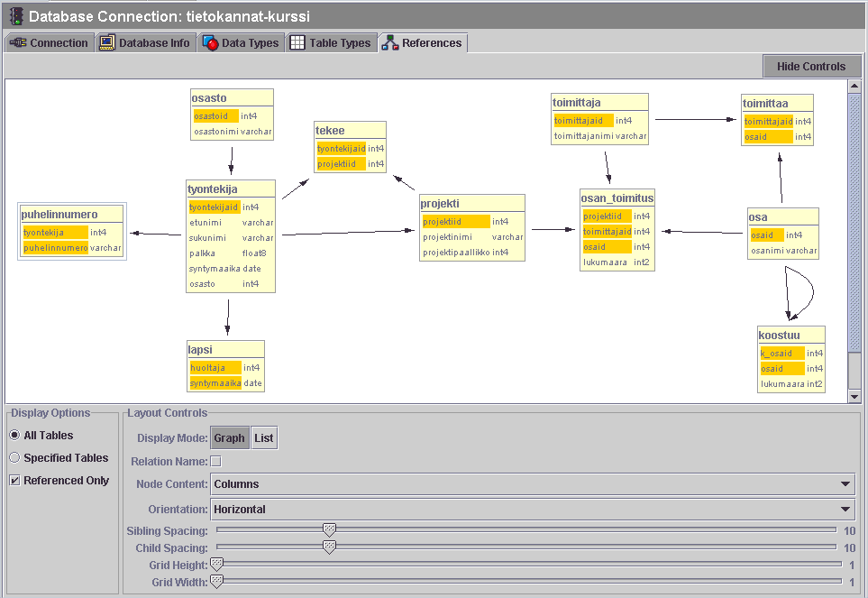
Task: Click the sukunimi column in tyontekija
Action: click(x=207, y=238)
